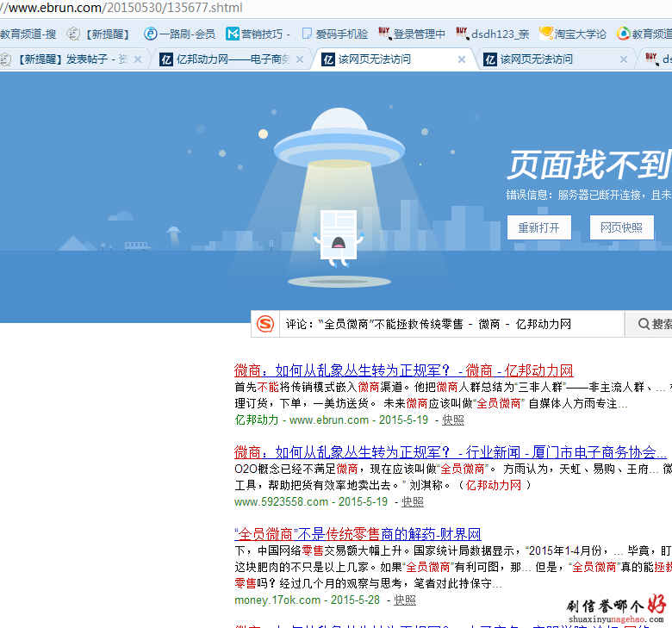
Task: Click the 页面找不到 heading text
Action: pos(588,165)
